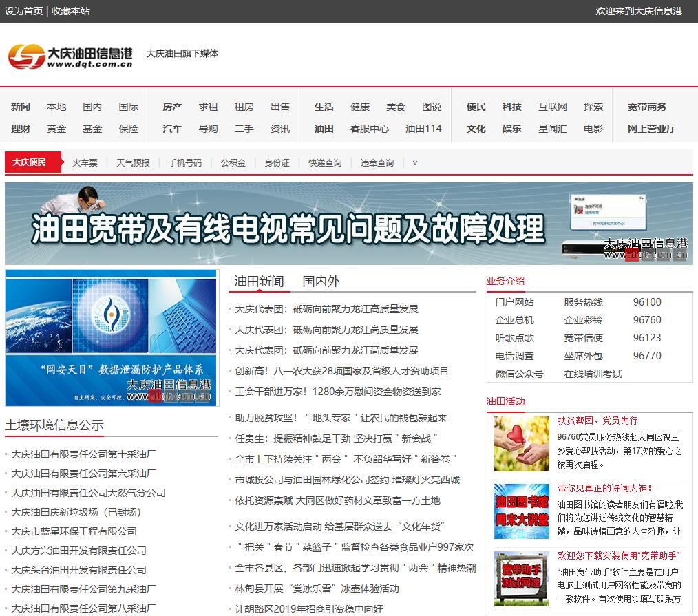Open the 油田114 nav link

coord(423,129)
